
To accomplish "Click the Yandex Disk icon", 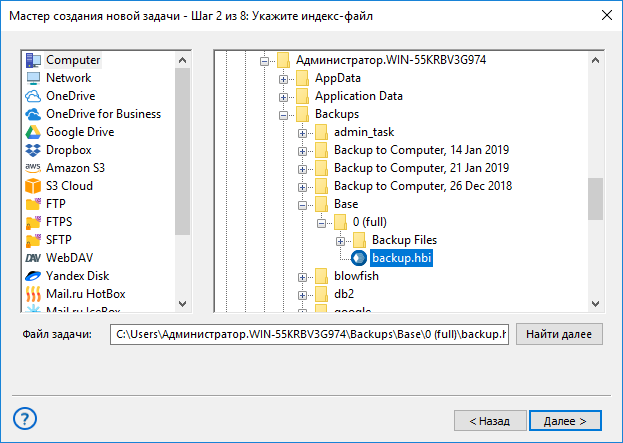I will 33,276.
